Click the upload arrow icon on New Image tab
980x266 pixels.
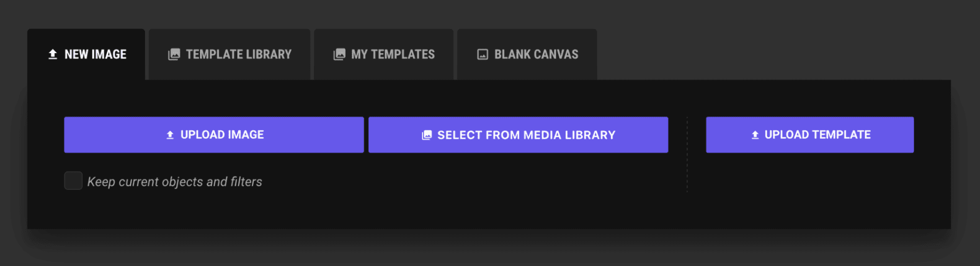[x=53, y=54]
